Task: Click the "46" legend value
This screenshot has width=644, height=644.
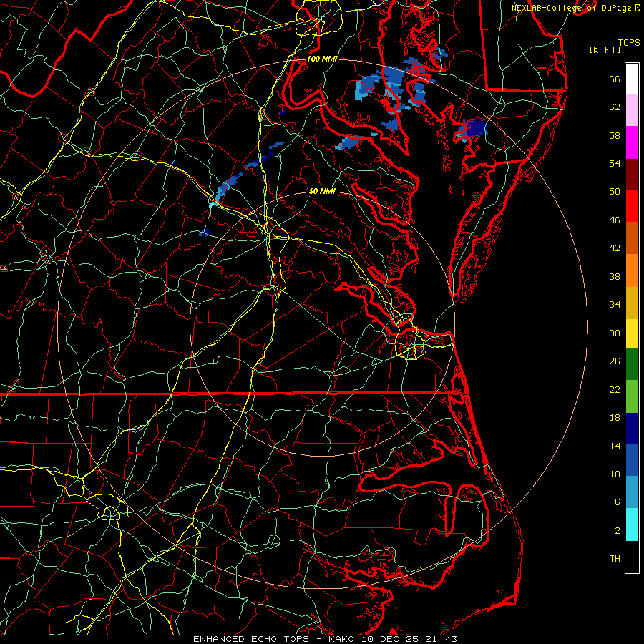Action: point(615,220)
